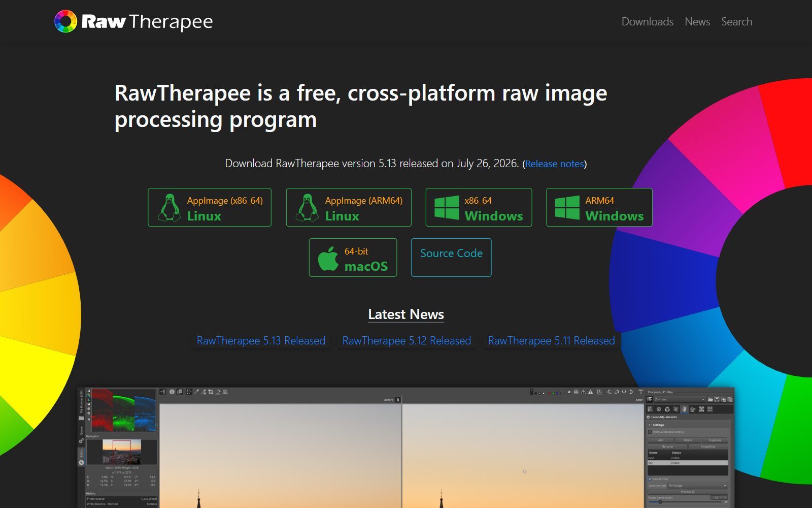Click the RawTherapee logo in the header

click(x=133, y=21)
